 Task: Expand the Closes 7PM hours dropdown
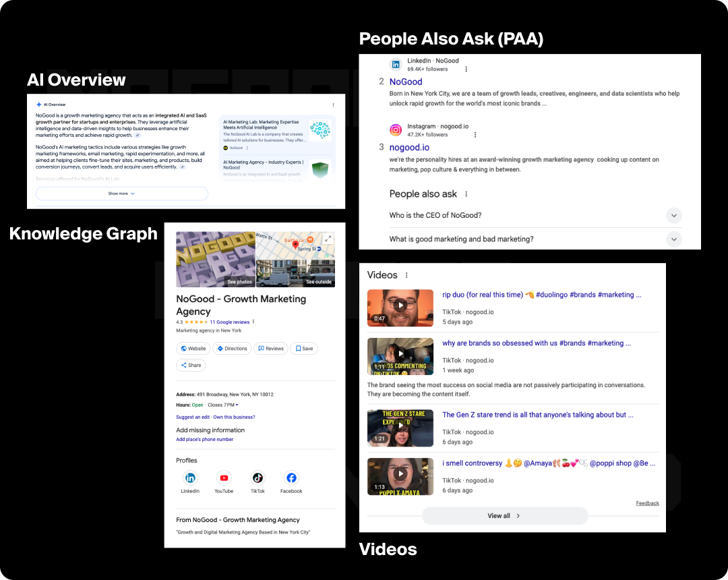pos(223,405)
